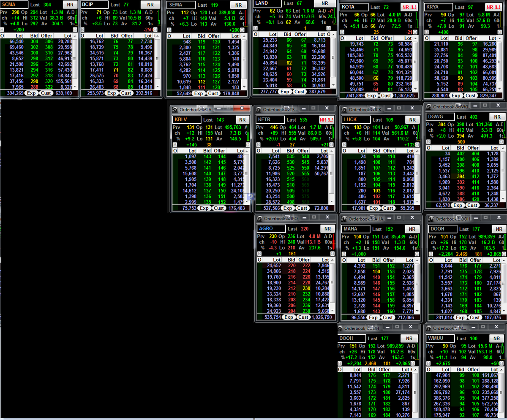
Task: Click the NR !L! button in KRYA orderbook
Action: pyautogui.click(x=493, y=7)
